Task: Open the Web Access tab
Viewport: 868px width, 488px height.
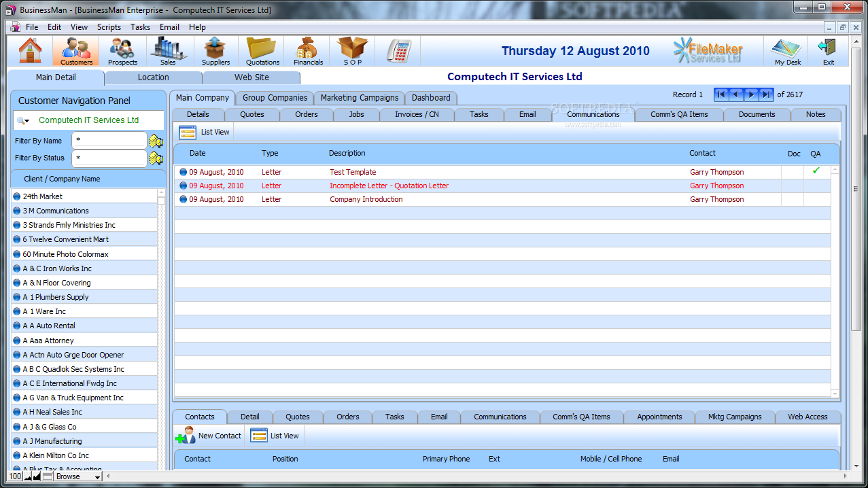Action: [x=808, y=417]
